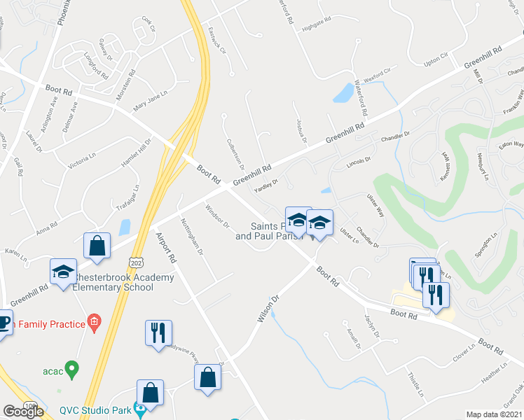
Task: Click the QVC Studio Park camera pin
Action: tap(139, 410)
